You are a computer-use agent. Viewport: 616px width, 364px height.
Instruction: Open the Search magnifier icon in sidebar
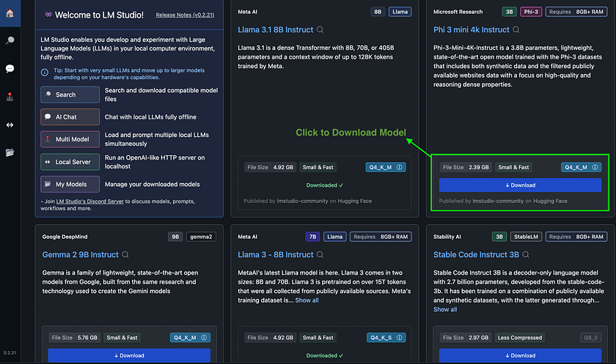tap(10, 41)
